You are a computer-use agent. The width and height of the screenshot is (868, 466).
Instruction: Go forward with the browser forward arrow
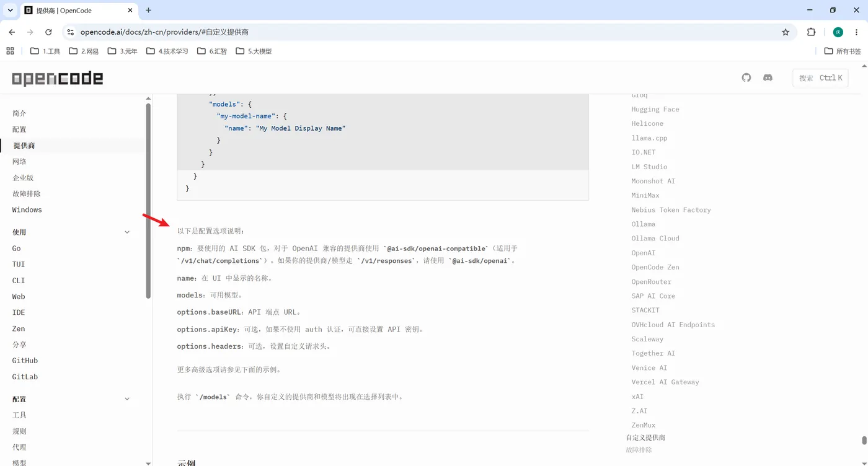tap(30, 32)
